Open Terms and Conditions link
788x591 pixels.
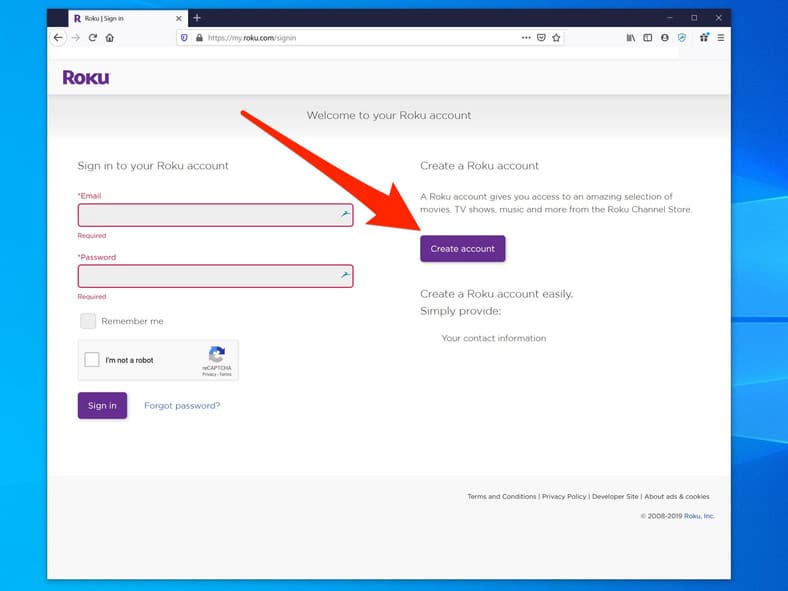point(502,497)
